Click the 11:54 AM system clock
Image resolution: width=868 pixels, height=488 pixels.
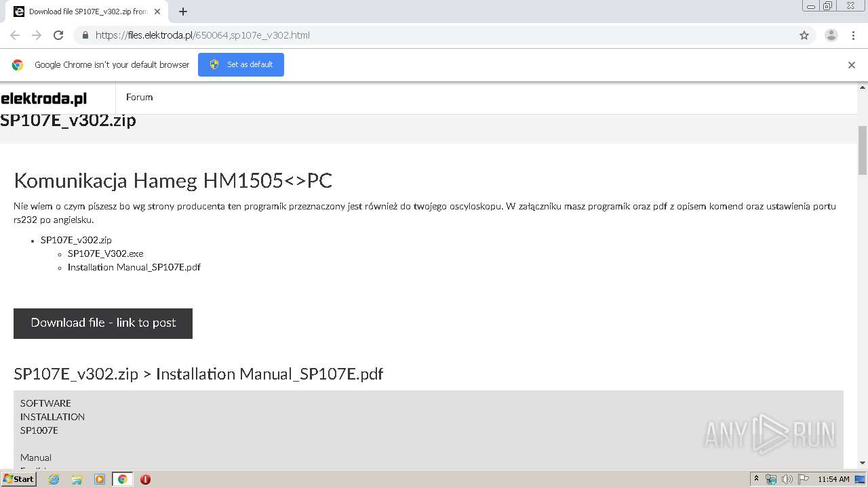point(833,479)
